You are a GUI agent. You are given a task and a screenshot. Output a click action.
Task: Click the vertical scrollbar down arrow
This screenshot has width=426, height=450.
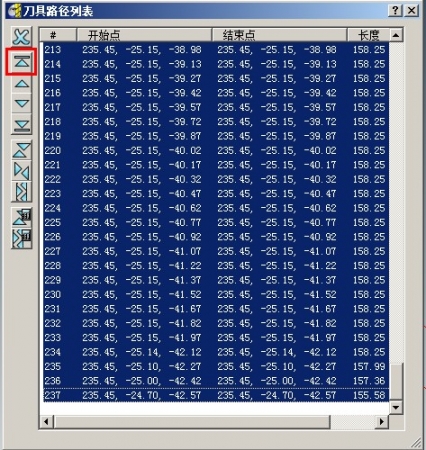pos(396,407)
